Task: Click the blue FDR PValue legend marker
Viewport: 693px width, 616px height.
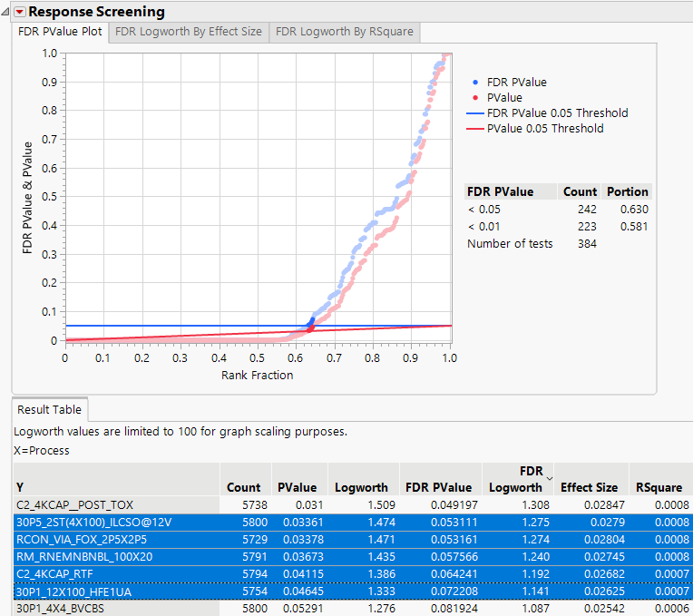Action: (477, 83)
